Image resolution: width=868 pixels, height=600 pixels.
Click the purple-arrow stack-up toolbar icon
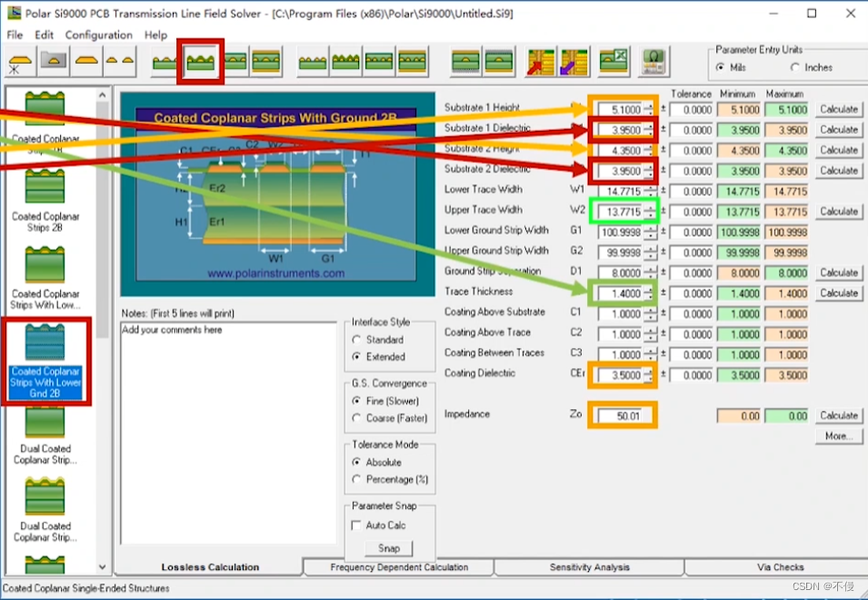[574, 62]
